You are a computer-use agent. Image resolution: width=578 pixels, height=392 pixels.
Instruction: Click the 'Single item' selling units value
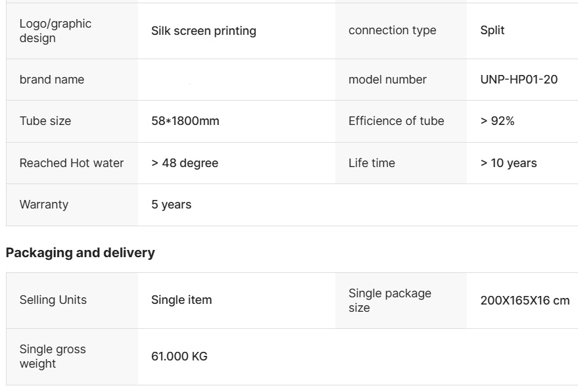pos(181,300)
